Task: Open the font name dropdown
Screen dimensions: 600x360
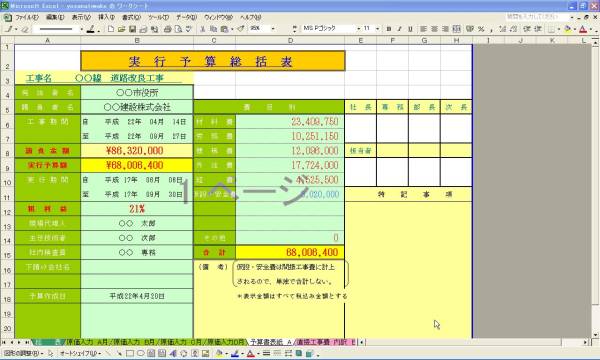Action: [x=359, y=29]
